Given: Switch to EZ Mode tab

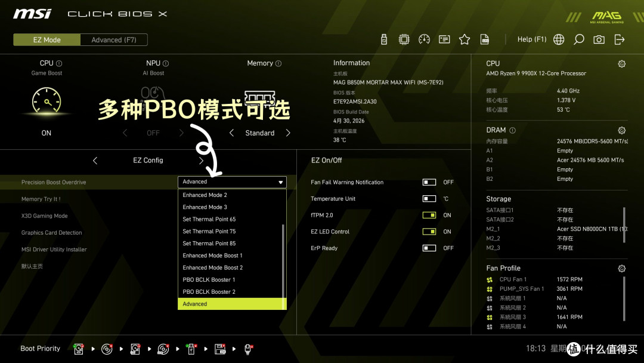Looking at the screenshot, I should (x=47, y=40).
